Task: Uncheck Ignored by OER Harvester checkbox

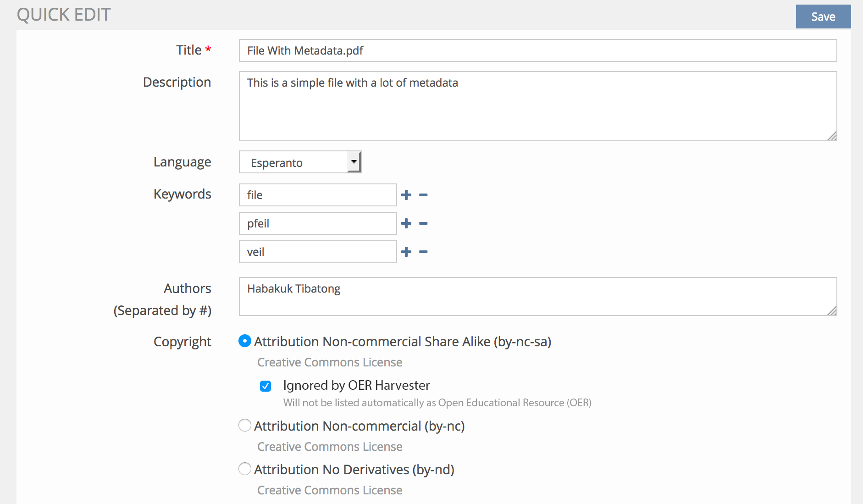Action: click(x=266, y=386)
